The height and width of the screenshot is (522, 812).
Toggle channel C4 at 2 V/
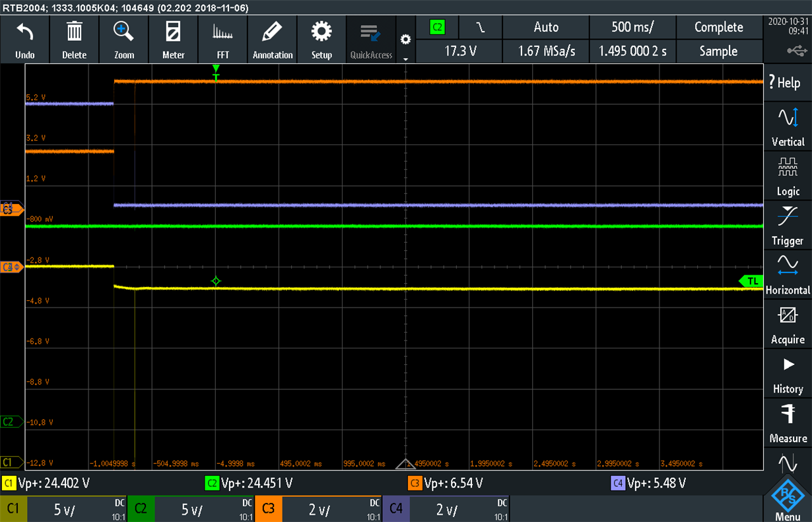coord(446,509)
